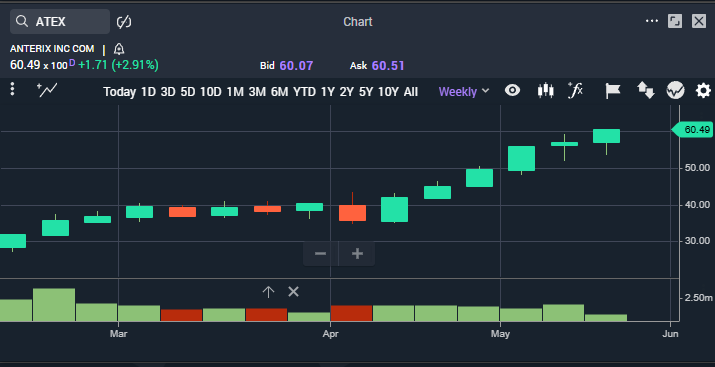Move volume pane up with arrow icon
Image resolution: width=715 pixels, height=367 pixels.
point(268,292)
